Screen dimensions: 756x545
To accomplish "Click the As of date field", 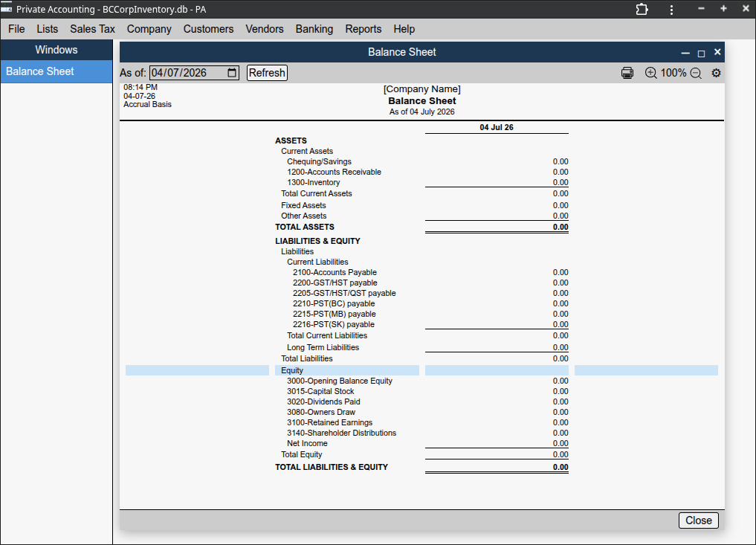I will [x=194, y=73].
